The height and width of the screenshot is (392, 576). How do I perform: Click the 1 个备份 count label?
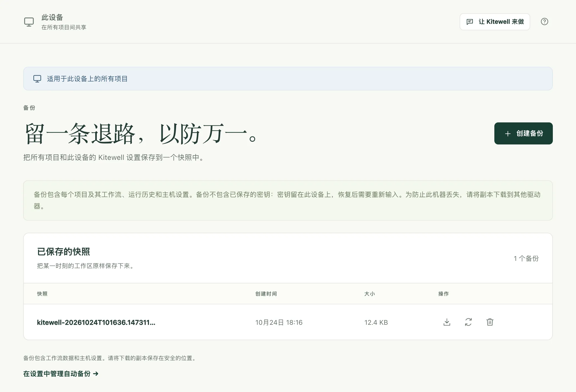526,258
